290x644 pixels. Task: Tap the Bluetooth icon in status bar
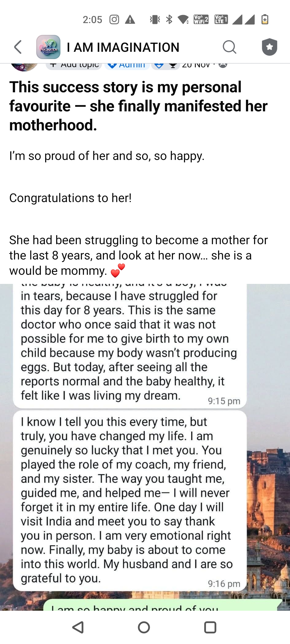169,20
